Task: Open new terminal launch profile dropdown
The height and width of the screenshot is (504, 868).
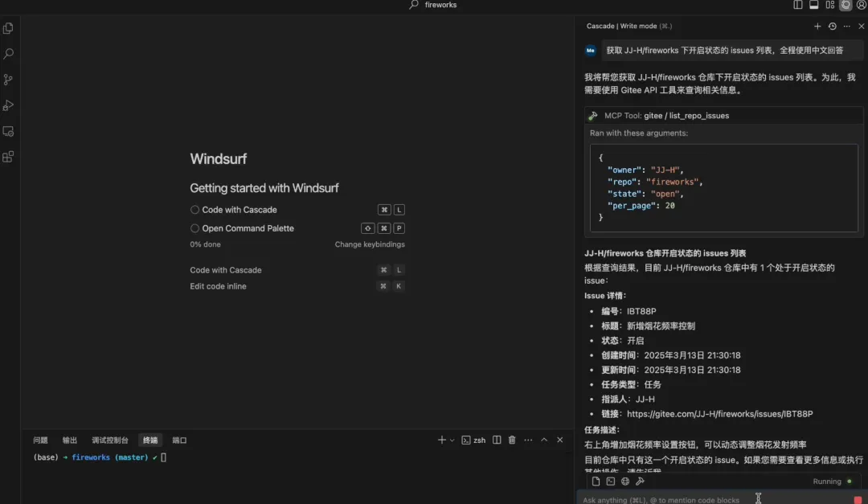Action: click(452, 440)
